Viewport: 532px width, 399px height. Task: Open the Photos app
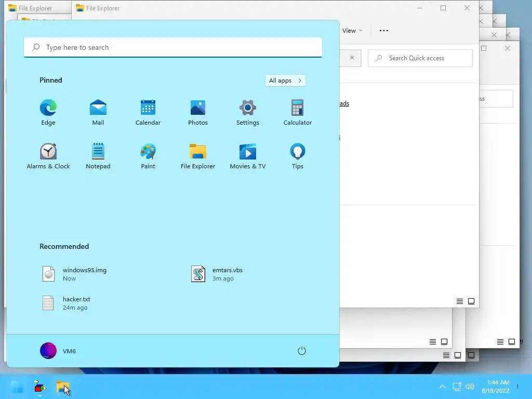pos(198,113)
